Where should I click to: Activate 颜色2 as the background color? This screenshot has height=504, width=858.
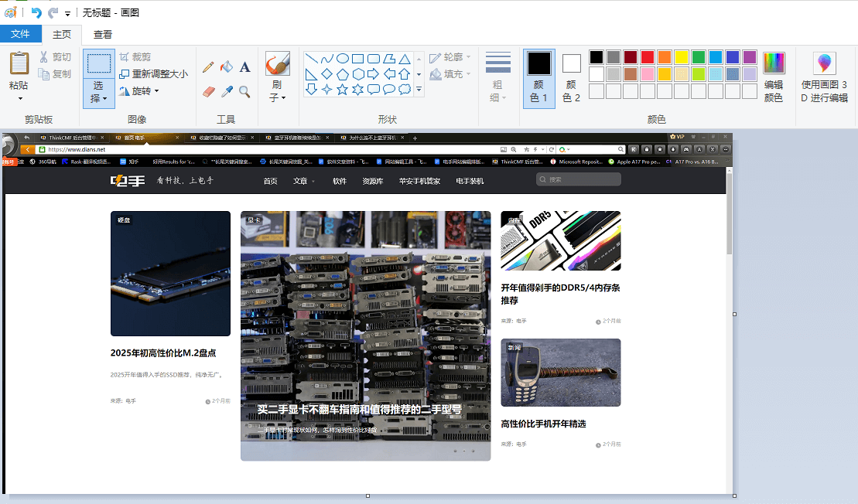(570, 73)
